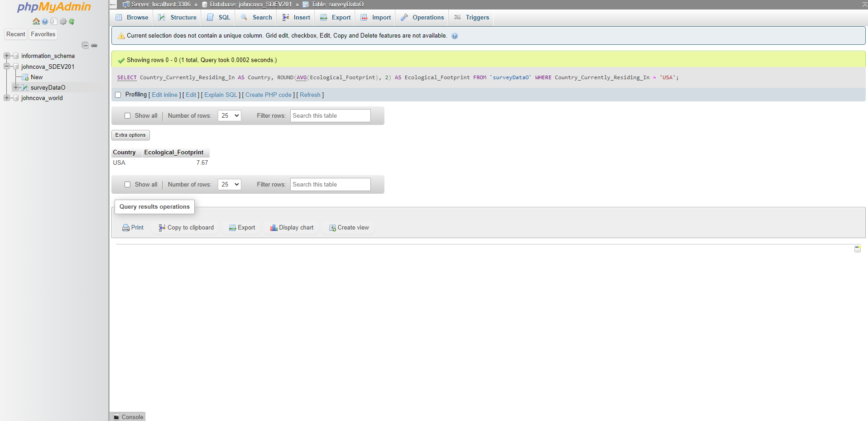Image resolution: width=868 pixels, height=421 pixels.
Task: Check the lower Show all checkbox
Action: pyautogui.click(x=128, y=185)
